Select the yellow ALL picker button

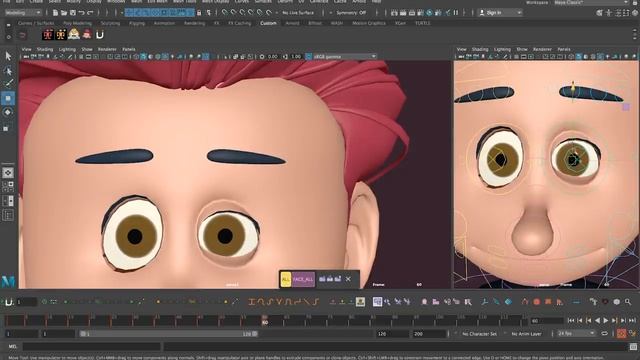tap(286, 279)
